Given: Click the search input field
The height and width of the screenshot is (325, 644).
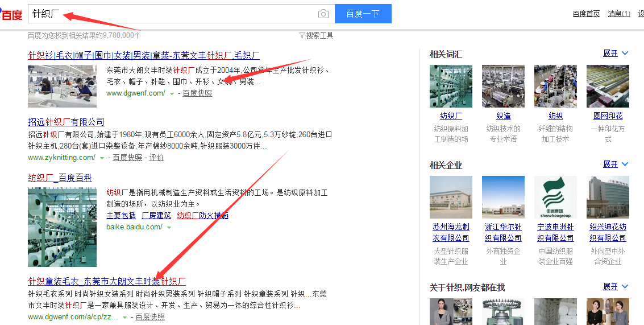Looking at the screenshot, I should coord(171,14).
